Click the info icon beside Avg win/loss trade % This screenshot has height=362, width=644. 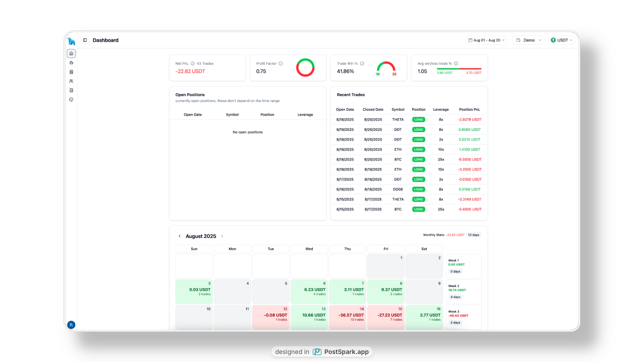click(456, 64)
